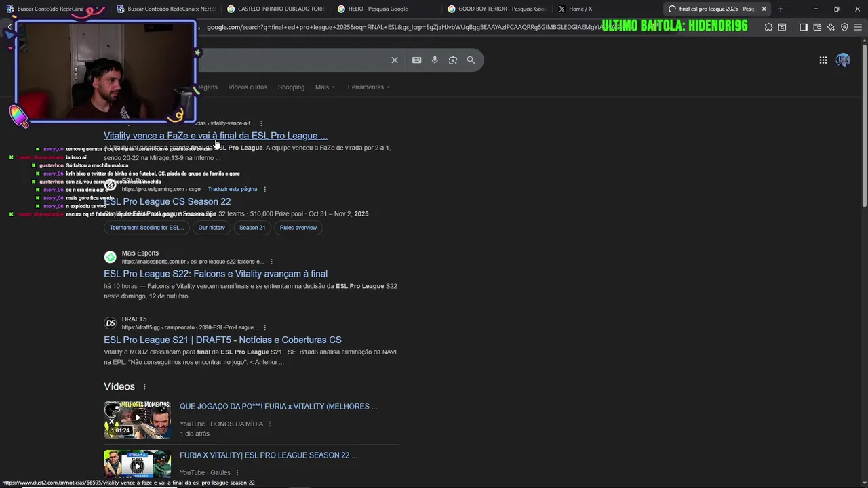Clear the Google search box

(395, 60)
